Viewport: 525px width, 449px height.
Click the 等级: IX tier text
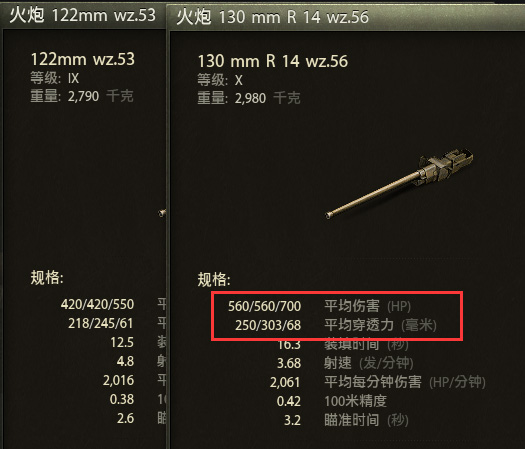[55, 78]
